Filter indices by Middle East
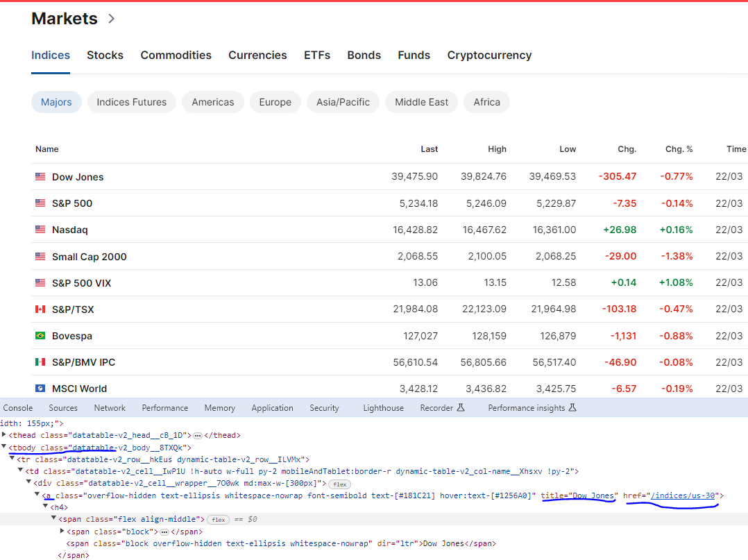The width and height of the screenshot is (748, 560). click(422, 102)
